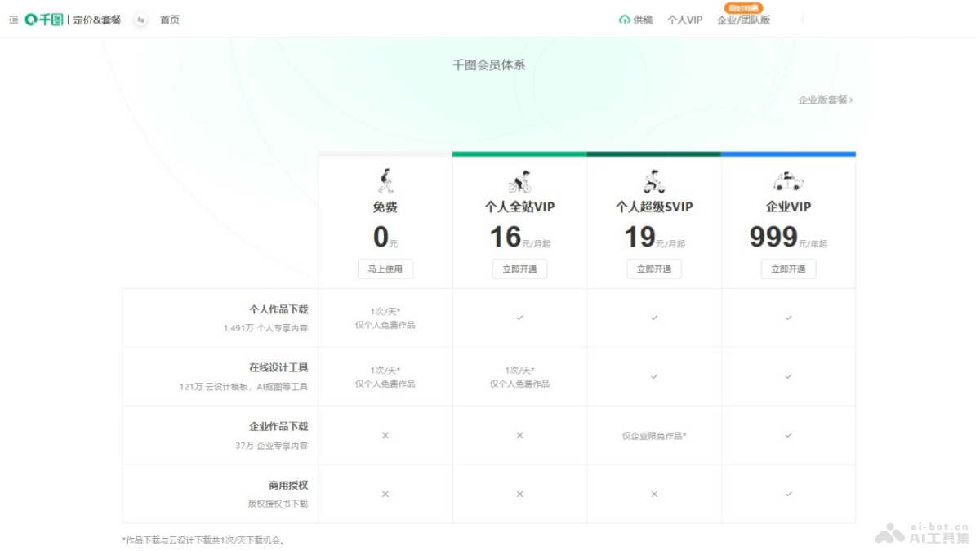Image resolution: width=980 pixels, height=551 pixels.
Task: Click the swap arrows icon next to 首页
Action: click(x=140, y=20)
